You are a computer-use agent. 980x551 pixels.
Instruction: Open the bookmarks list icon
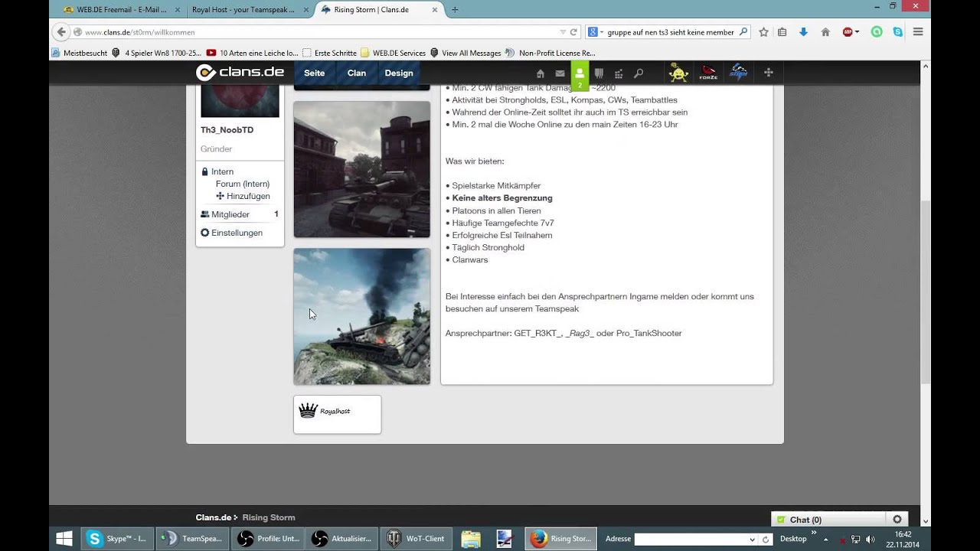click(x=782, y=32)
